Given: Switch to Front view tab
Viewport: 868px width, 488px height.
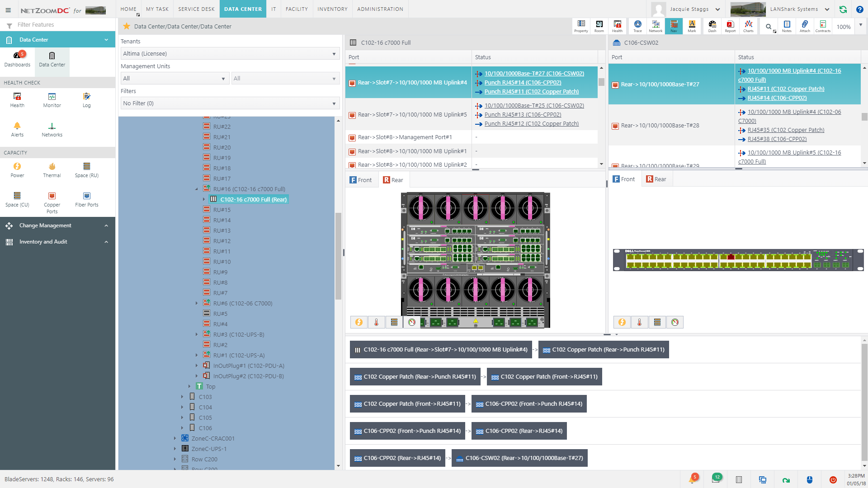Looking at the screenshot, I should (x=361, y=179).
